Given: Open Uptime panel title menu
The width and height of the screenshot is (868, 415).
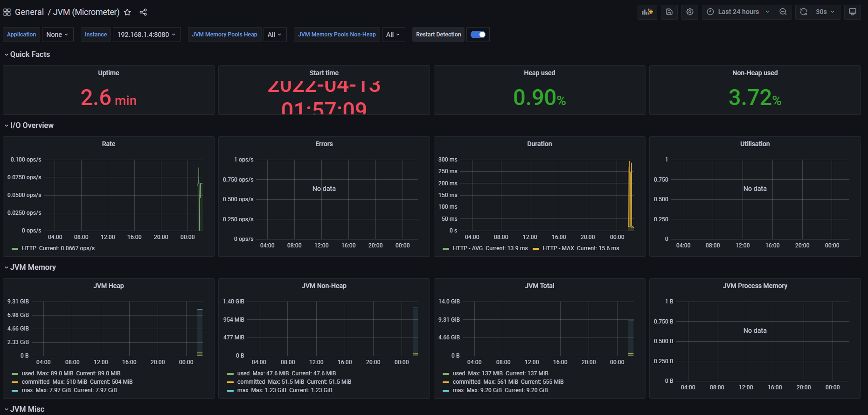Looking at the screenshot, I should (x=109, y=73).
